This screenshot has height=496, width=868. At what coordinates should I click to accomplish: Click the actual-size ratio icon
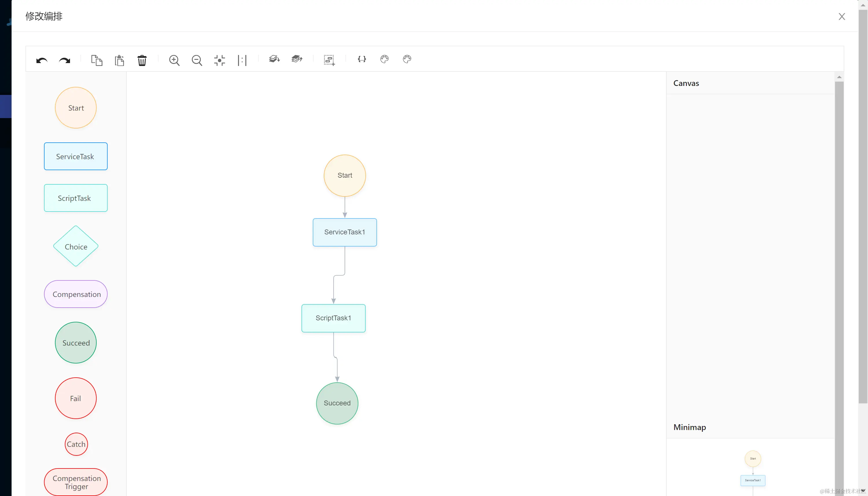[242, 60]
